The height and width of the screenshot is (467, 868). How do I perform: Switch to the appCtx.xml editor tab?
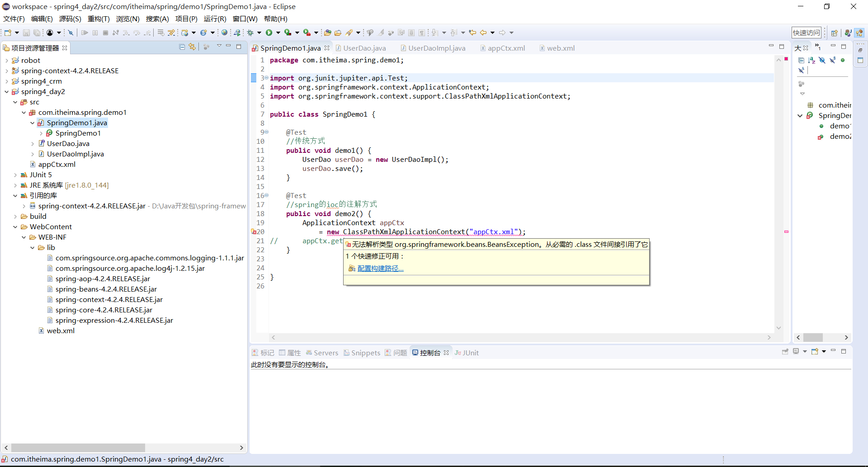pos(502,48)
